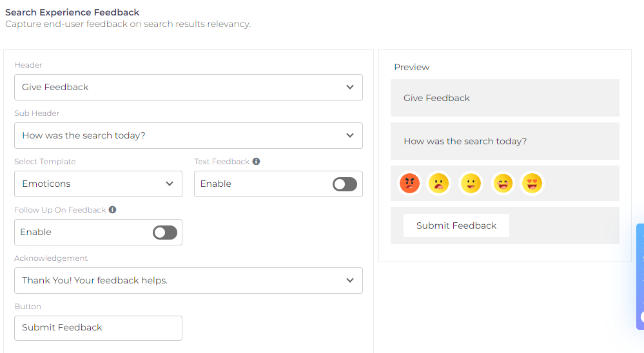Image resolution: width=644 pixels, height=353 pixels.
Task: Select the sad frowning emoticon
Action: click(x=438, y=184)
